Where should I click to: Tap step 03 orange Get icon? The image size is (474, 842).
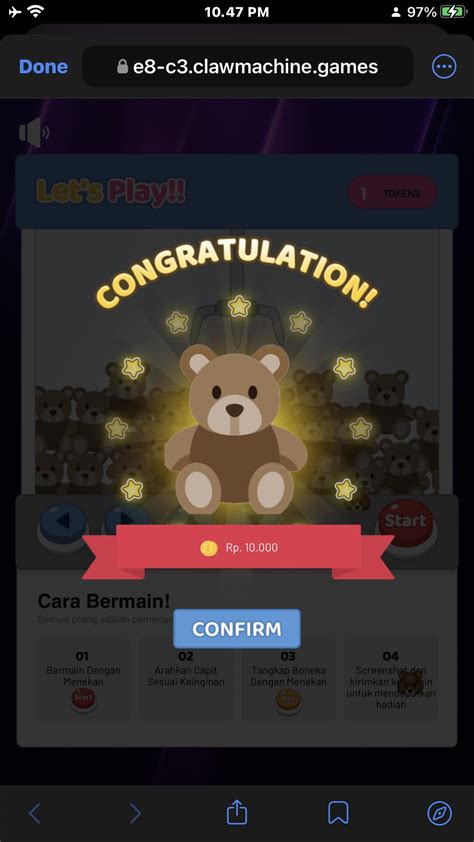click(x=288, y=701)
